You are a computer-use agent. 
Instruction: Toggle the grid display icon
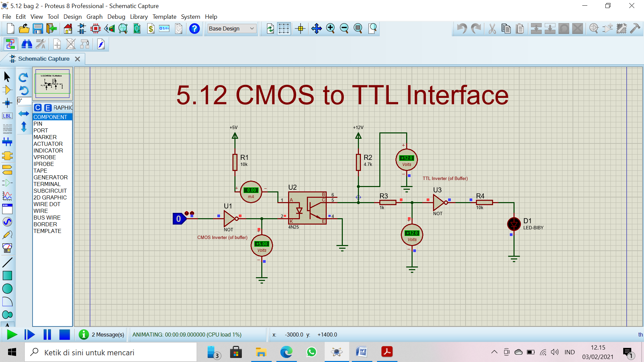coord(284,29)
